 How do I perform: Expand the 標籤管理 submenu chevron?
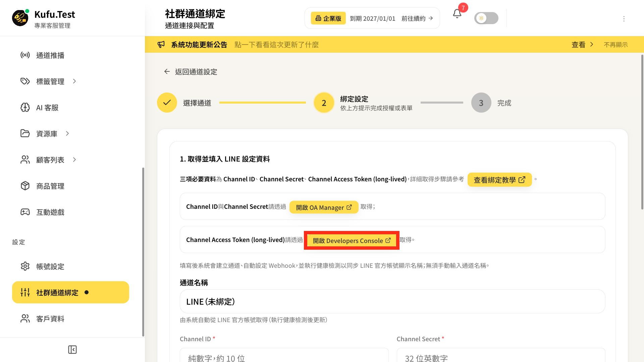[x=74, y=81]
